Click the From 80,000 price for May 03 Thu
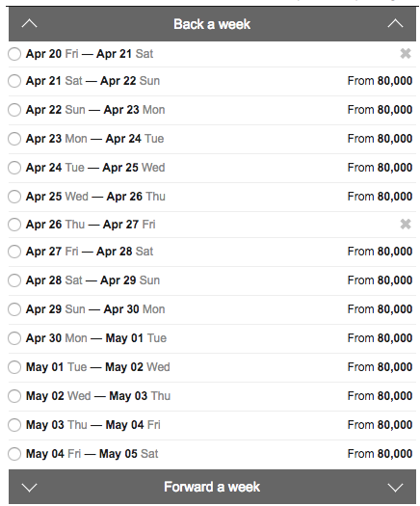This screenshot has height=506, width=420. point(380,425)
